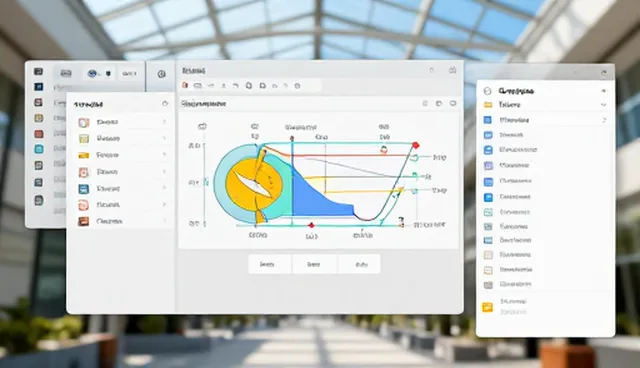Select the red-orange square icon in the left sidebar strip
Viewport: 640px width, 368px height.
click(39, 134)
